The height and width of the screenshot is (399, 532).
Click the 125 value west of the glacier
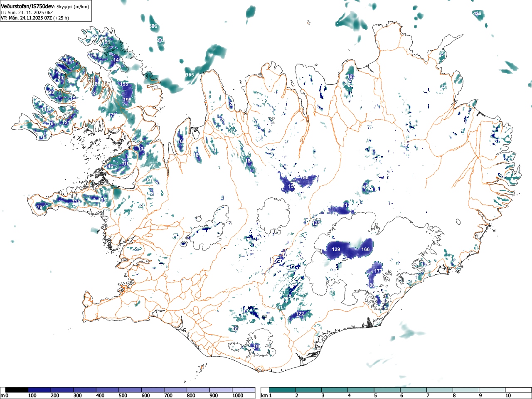pos(316,223)
